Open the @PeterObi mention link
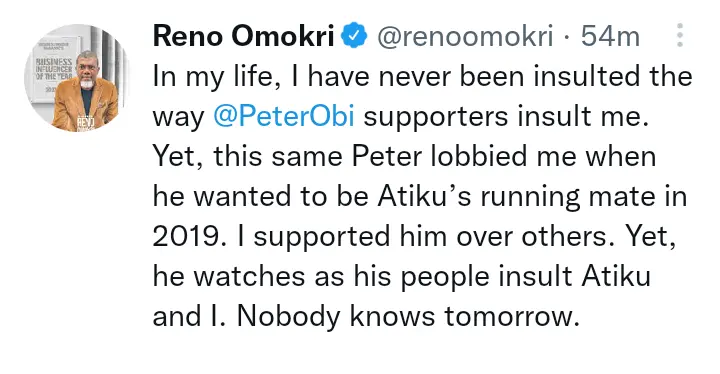 [284, 116]
